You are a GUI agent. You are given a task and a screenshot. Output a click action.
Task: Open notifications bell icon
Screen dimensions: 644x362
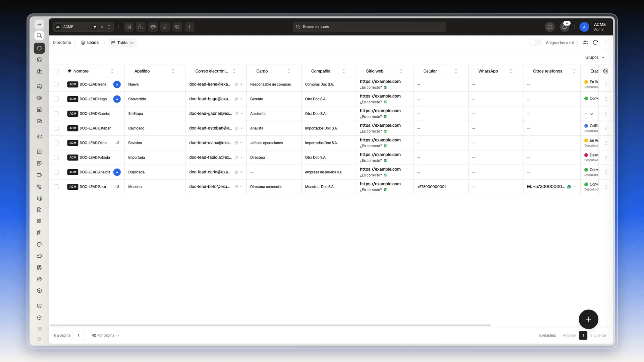pos(565,27)
